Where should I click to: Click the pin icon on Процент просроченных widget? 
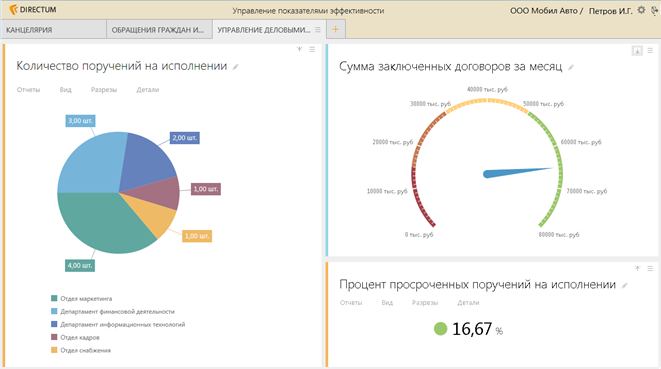[x=637, y=268]
